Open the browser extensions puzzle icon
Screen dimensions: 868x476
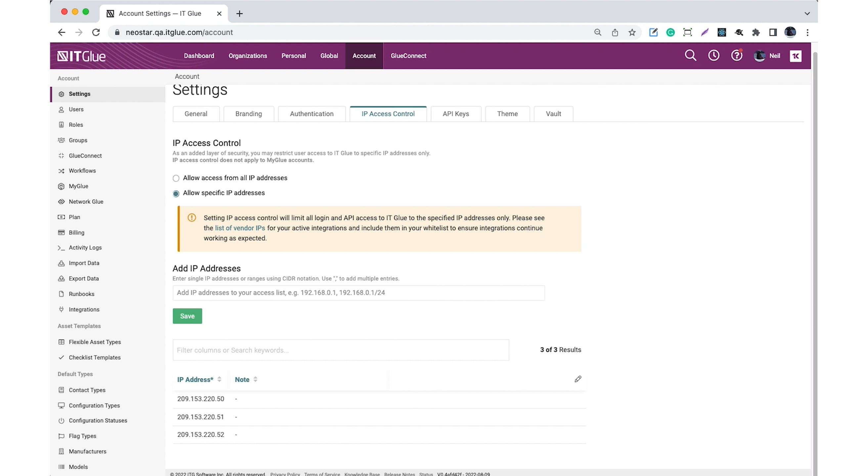[x=756, y=32]
